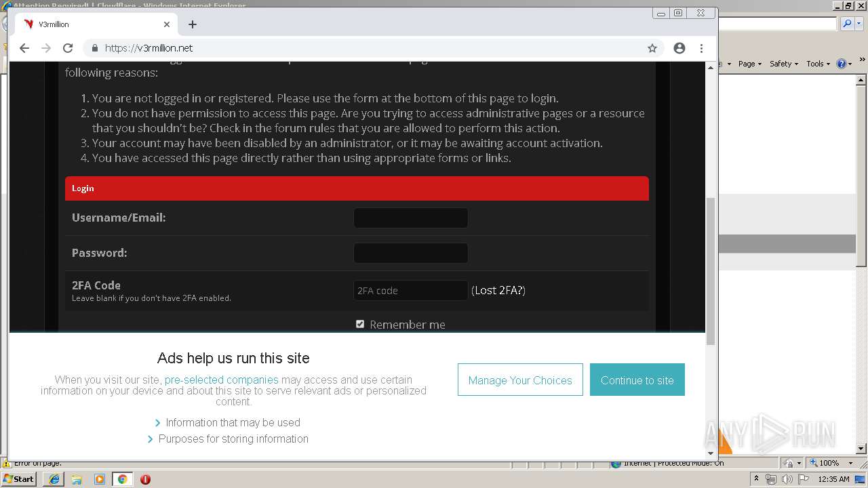Click the IE search box
The width and height of the screenshot is (868, 488).
pos(778,24)
